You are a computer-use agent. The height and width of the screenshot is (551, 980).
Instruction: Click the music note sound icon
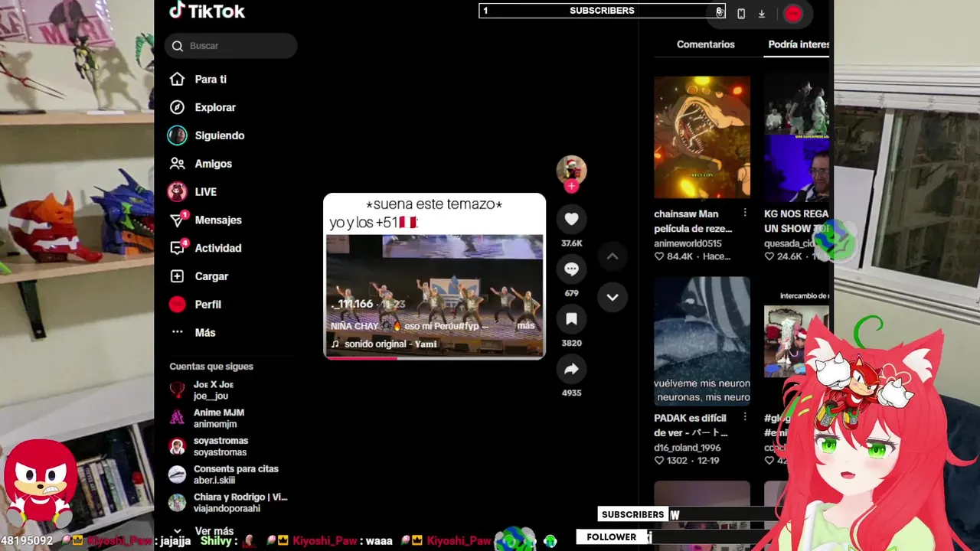click(335, 344)
